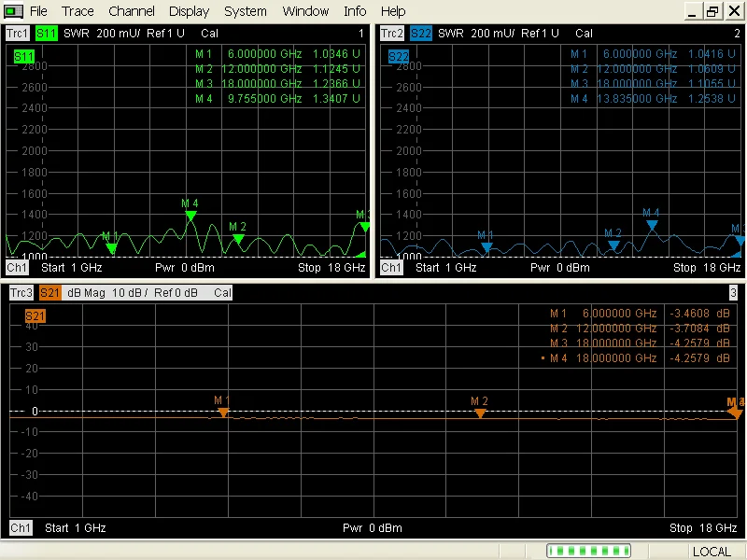This screenshot has width=747, height=560.
Task: Click the Ch1 label under the S11 diagram
Action: pos(15,268)
